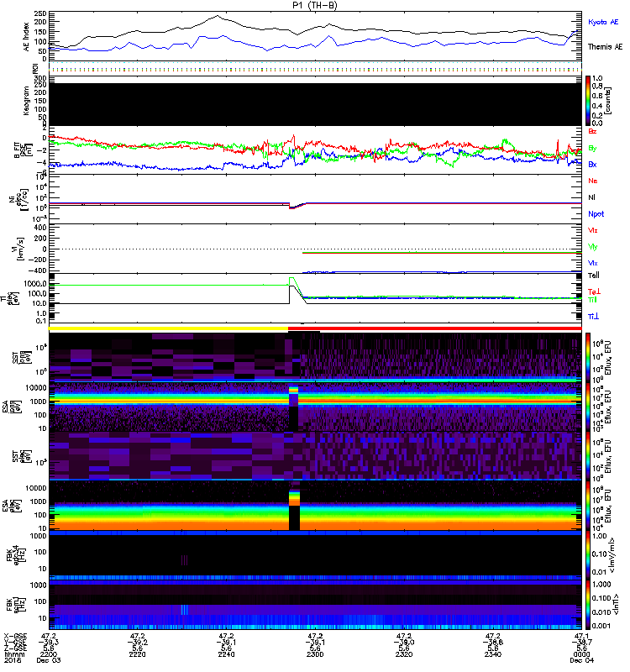Click the Dec 04 date label
Image resolution: width=630 pixels, height=672 pixels.
click(581, 660)
